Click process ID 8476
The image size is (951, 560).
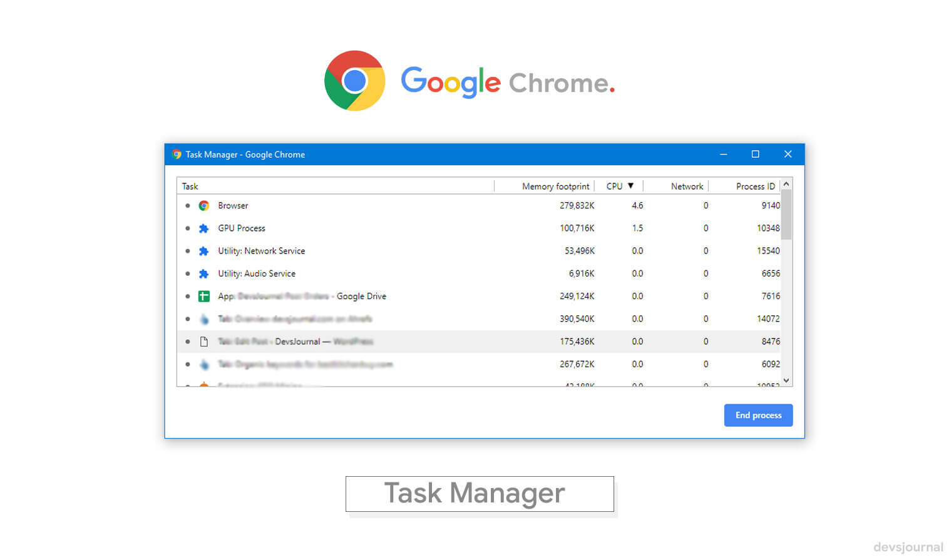(x=771, y=342)
